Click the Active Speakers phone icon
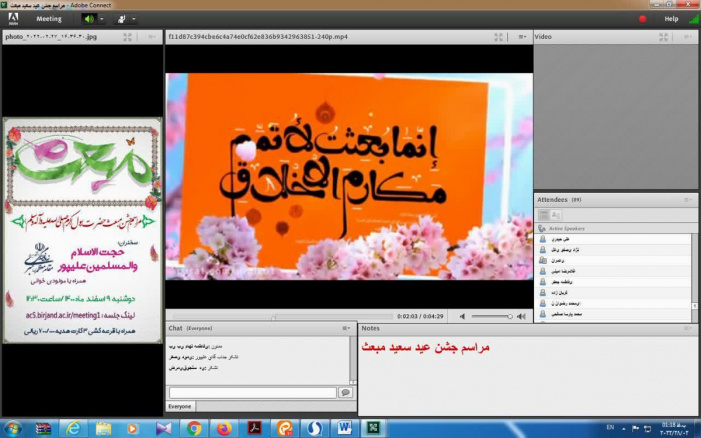701x438 pixels. coord(542,228)
